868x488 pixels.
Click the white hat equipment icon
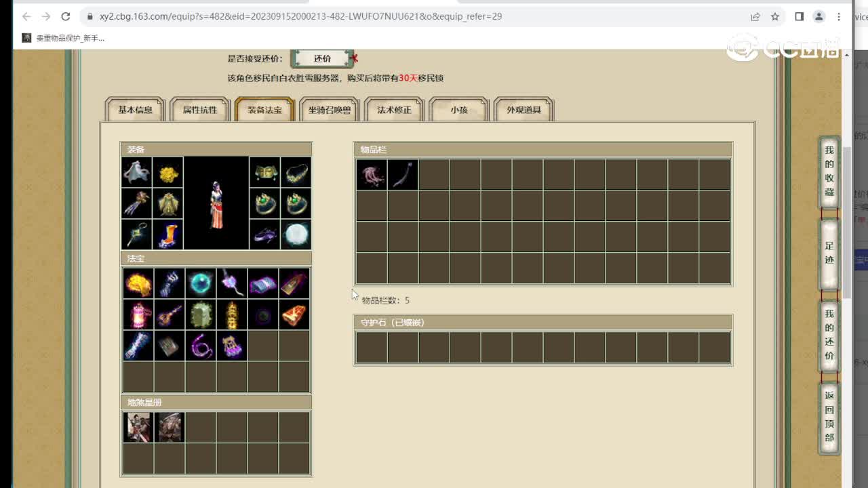point(137,172)
